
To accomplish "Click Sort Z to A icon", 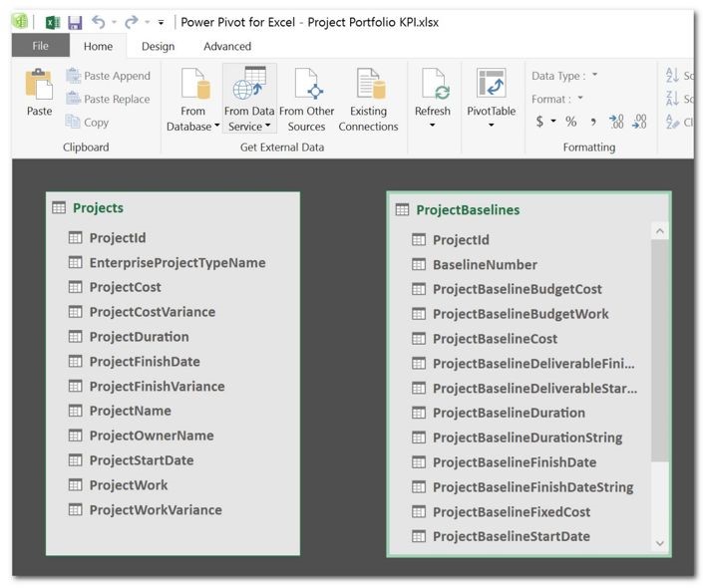I will click(672, 98).
